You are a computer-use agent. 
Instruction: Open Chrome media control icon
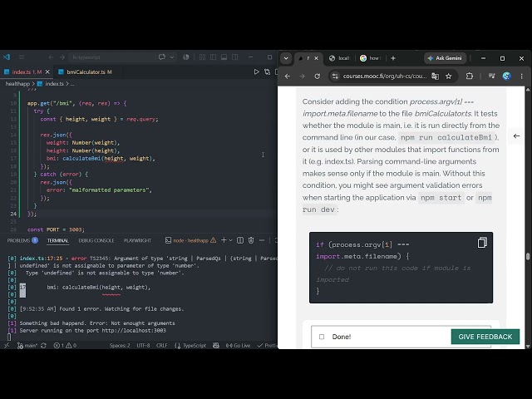491,76
